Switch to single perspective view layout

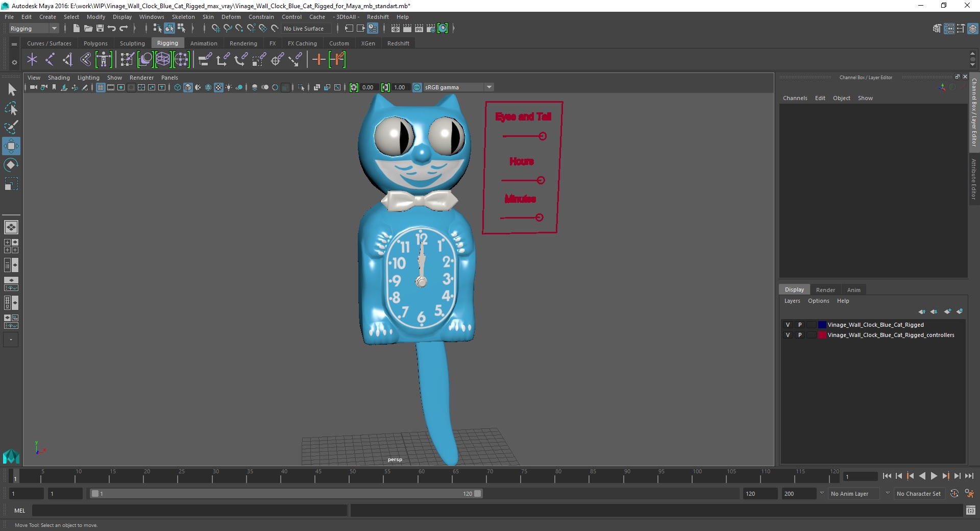11,227
